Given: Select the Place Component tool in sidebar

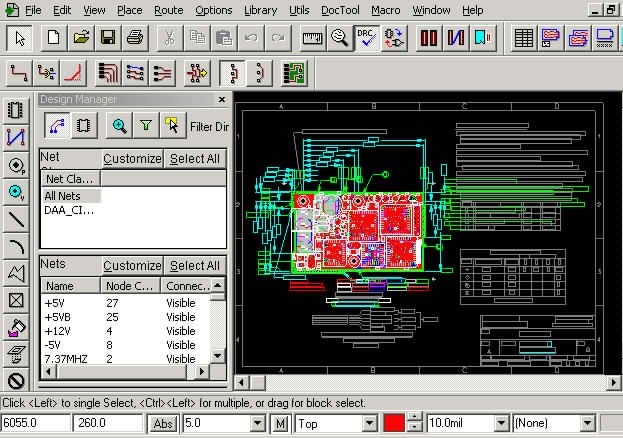Looking at the screenshot, I should coord(16,110).
